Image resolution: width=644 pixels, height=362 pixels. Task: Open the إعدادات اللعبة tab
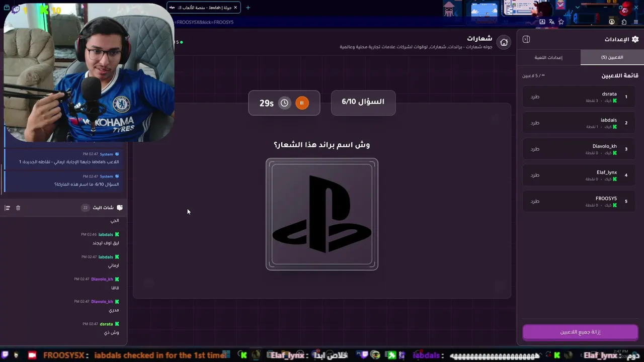pos(548,57)
